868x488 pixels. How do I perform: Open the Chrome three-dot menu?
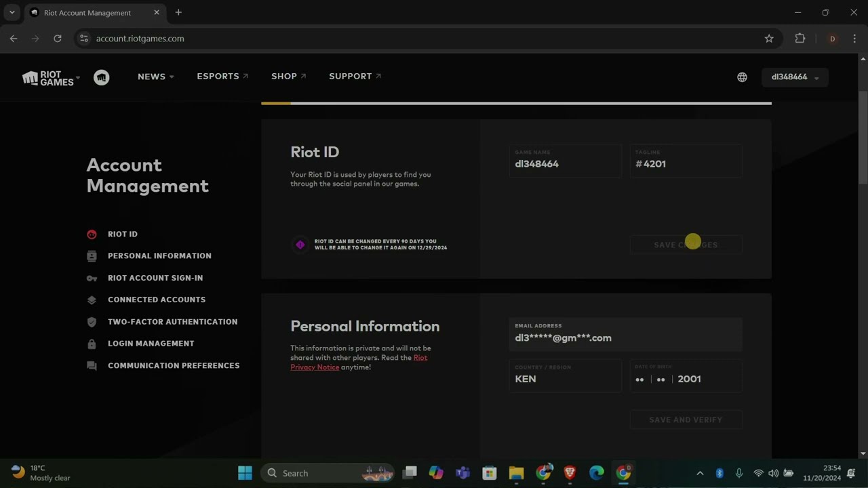pos(854,39)
